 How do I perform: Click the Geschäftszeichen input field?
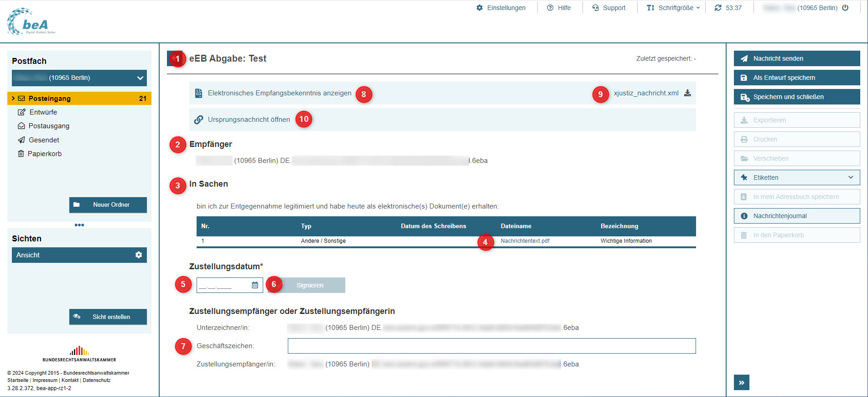point(491,346)
